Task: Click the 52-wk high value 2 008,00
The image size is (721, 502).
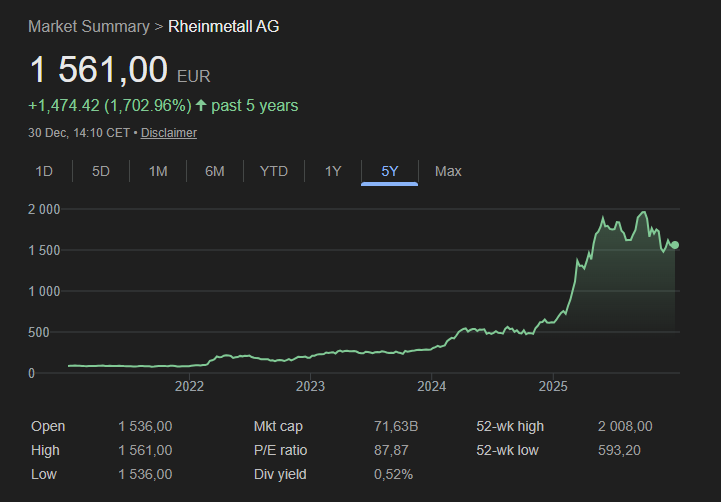Action: [x=625, y=427]
